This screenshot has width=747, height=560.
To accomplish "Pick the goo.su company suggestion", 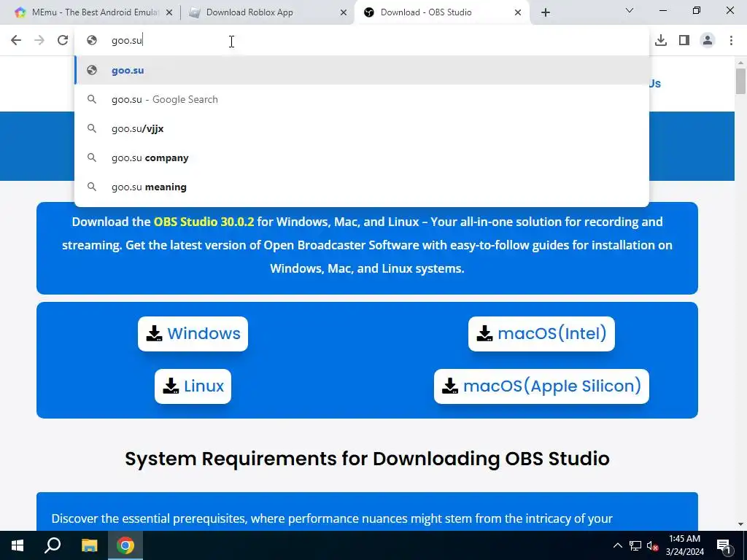I will pyautogui.click(x=362, y=157).
